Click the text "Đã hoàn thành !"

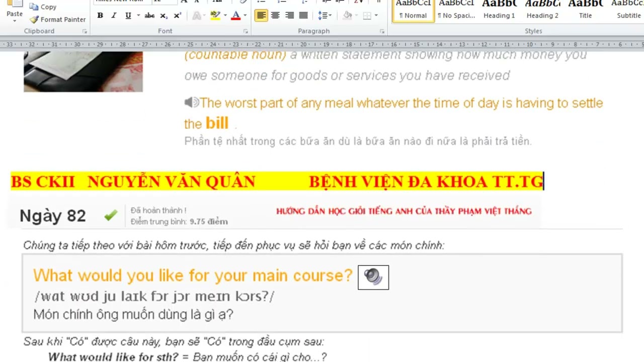pos(158,211)
